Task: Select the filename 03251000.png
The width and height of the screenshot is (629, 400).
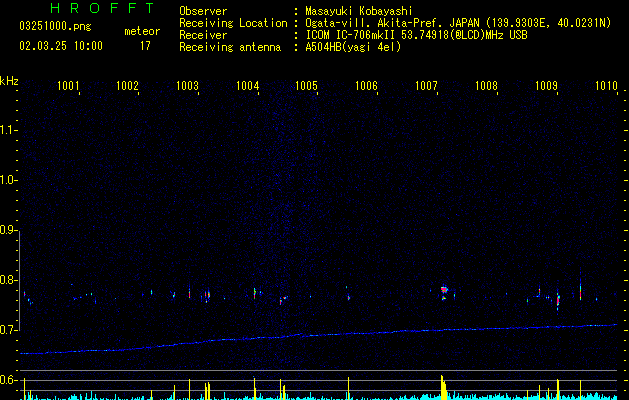Action: tap(55, 26)
